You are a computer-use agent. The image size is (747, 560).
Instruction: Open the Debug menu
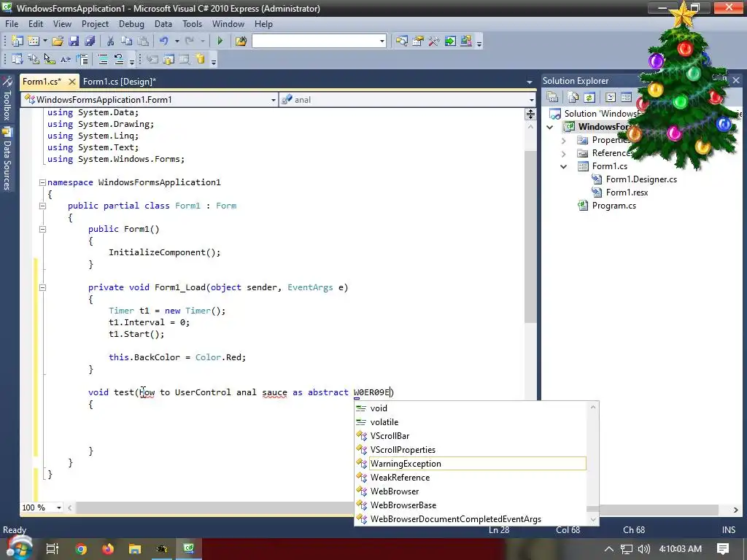[131, 24]
